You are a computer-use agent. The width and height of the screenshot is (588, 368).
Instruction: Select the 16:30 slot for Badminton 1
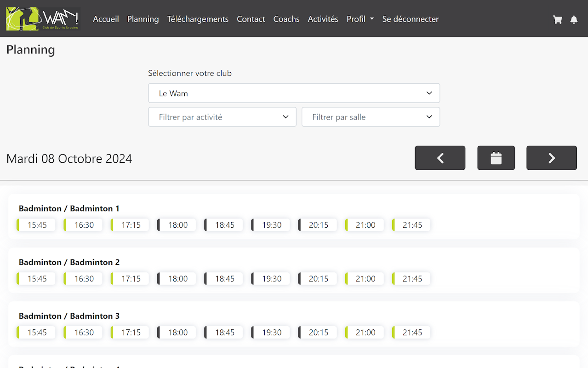click(x=83, y=225)
